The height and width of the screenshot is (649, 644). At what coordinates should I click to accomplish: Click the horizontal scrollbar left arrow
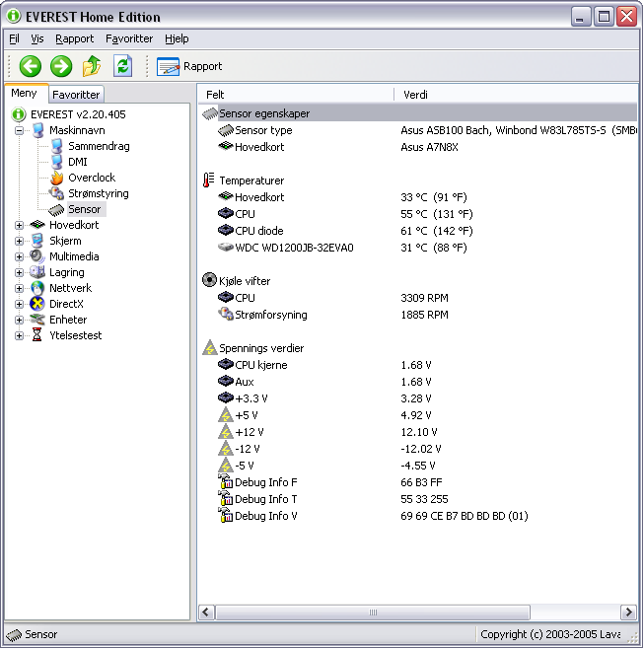pyautogui.click(x=206, y=612)
